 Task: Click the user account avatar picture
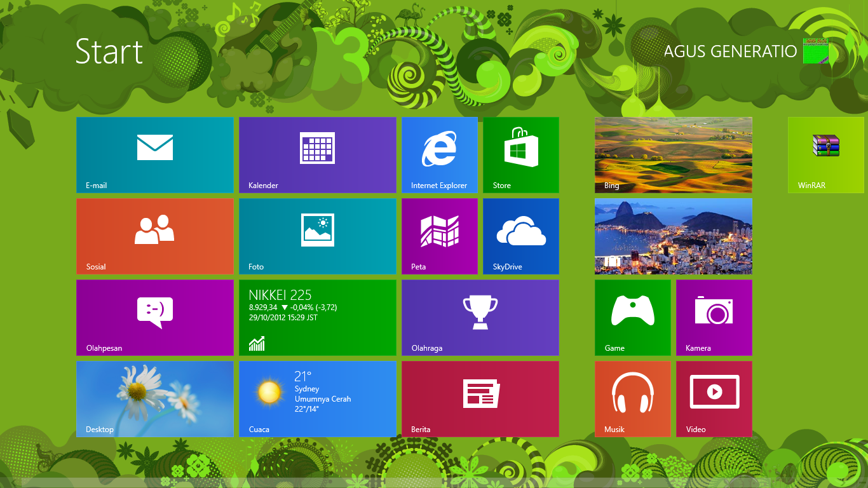click(x=816, y=51)
